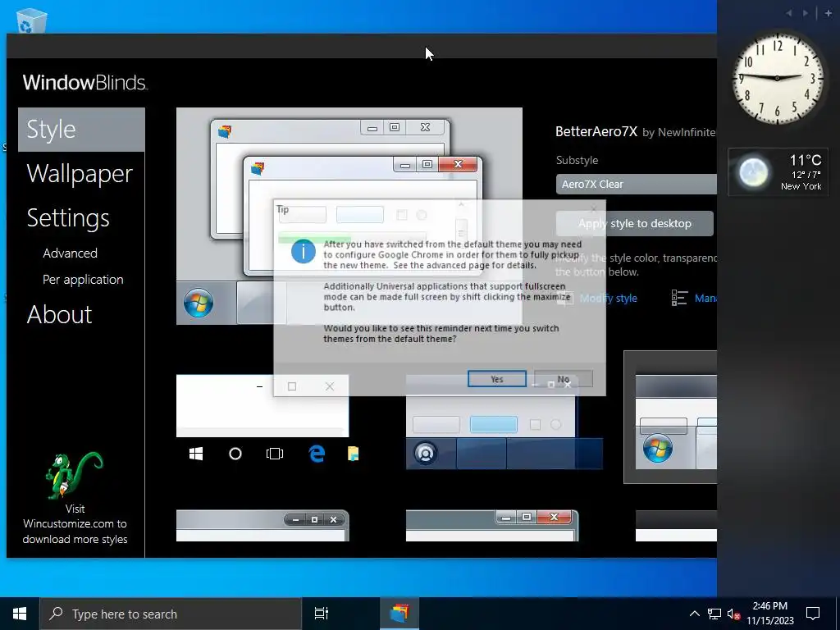Select the dark blue taskbar style thumbnail
The image size is (840, 630).
coord(504,422)
